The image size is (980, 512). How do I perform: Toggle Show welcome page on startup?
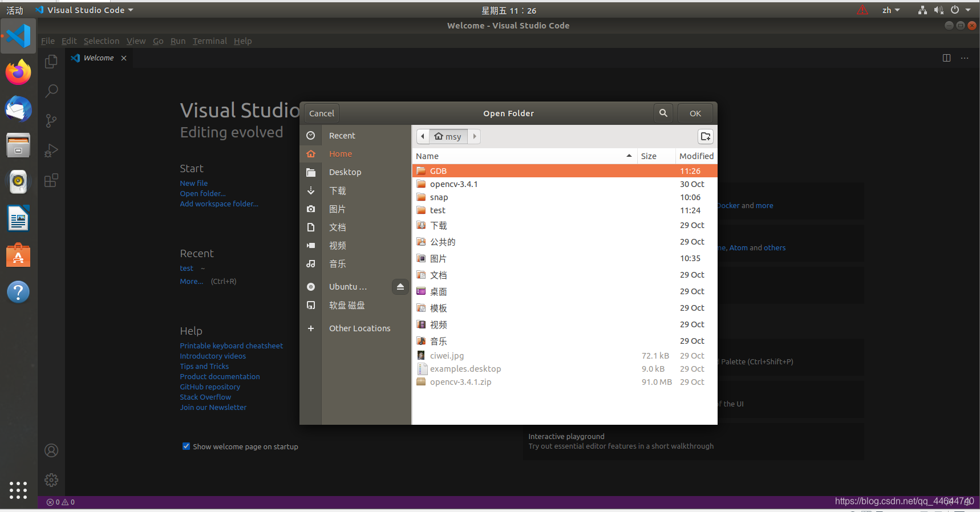tap(186, 446)
